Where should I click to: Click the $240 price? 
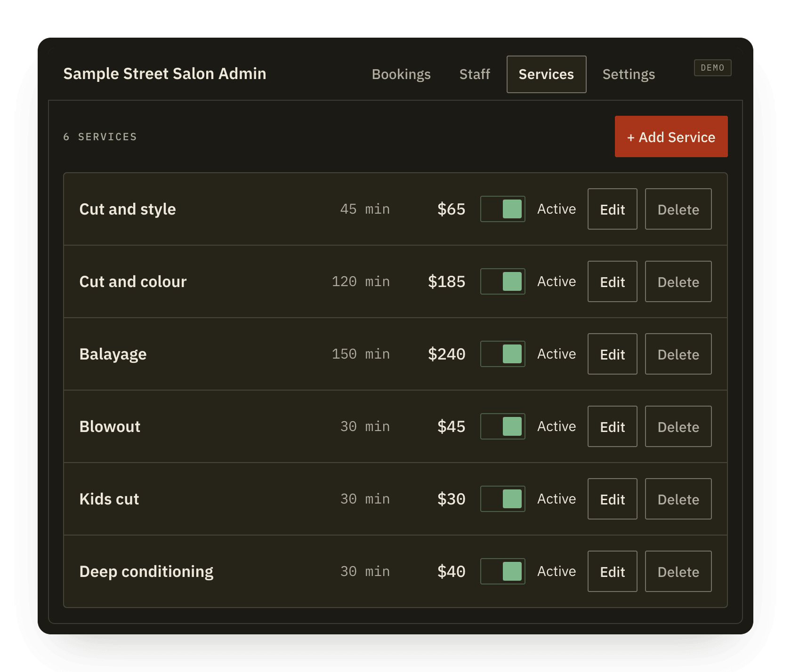point(446,354)
